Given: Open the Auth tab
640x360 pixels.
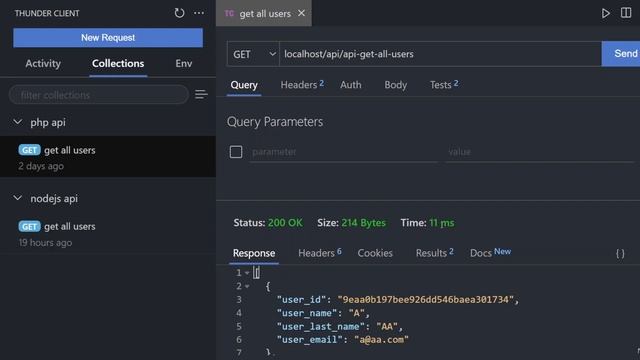Looking at the screenshot, I should pyautogui.click(x=351, y=85).
